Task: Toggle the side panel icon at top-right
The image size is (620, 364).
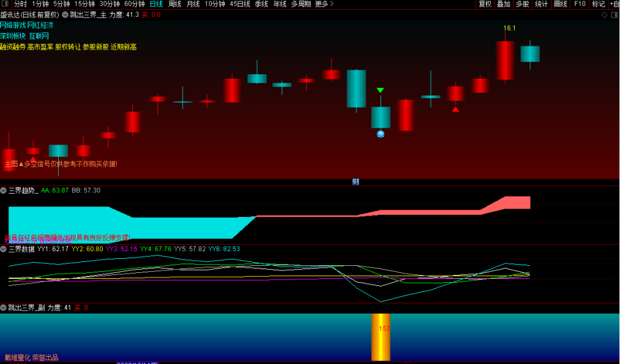Action: pyautogui.click(x=614, y=14)
